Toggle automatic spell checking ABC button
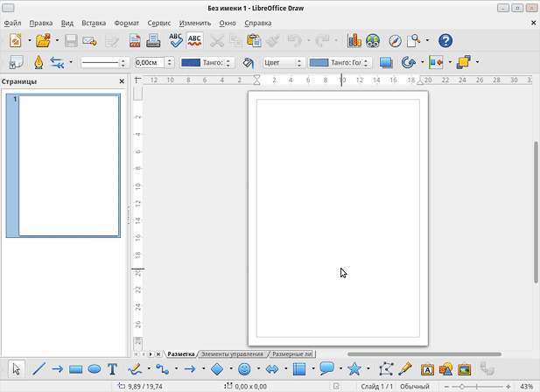The height and width of the screenshot is (392, 540). tap(194, 41)
